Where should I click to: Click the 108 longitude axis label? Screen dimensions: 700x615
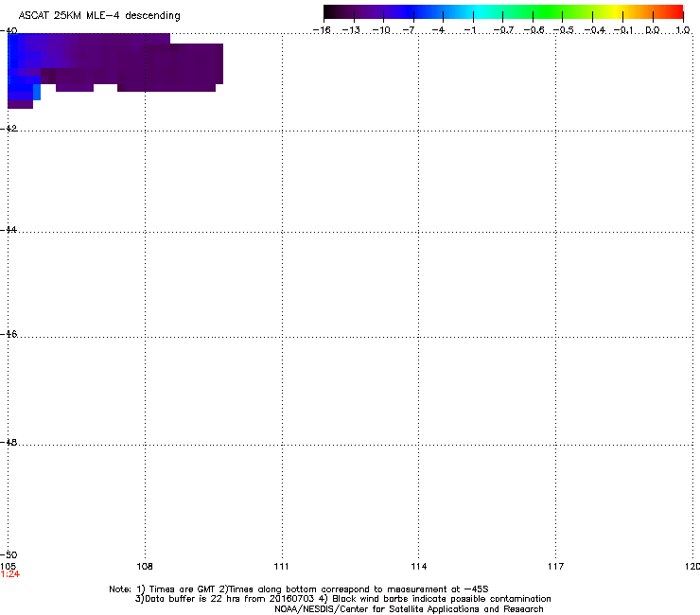pos(145,567)
